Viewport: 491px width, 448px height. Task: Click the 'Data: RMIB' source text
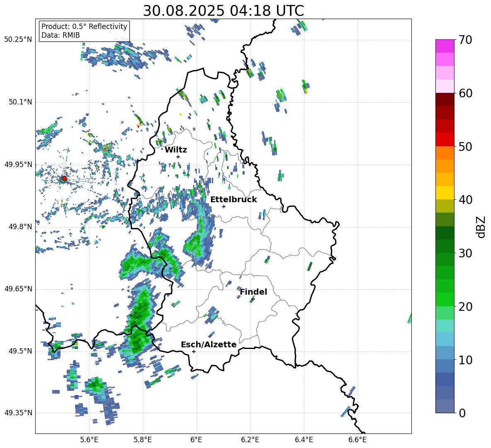point(61,35)
